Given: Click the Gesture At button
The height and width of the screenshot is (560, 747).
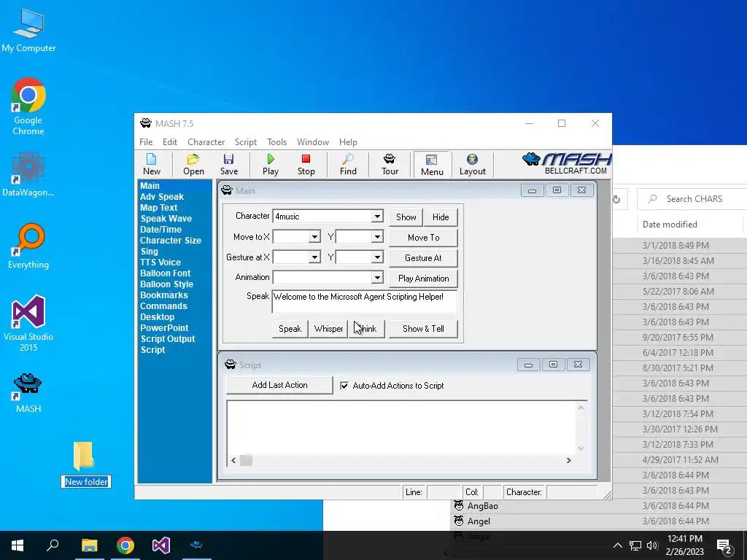Looking at the screenshot, I should coord(424,258).
